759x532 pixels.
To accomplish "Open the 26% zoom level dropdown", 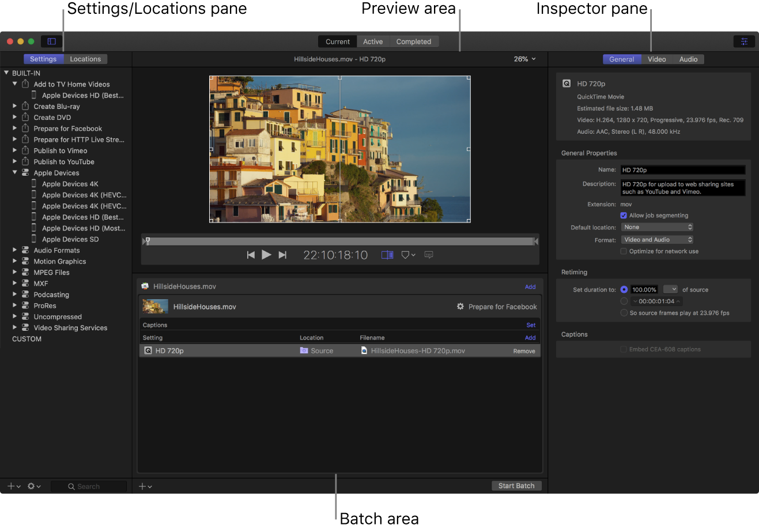I will pyautogui.click(x=524, y=59).
